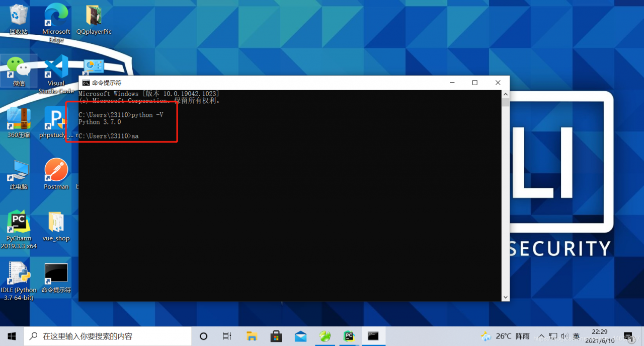Screen dimensions: 644x346
Task: Switch input method via 英 indicator
Action: click(x=576, y=336)
